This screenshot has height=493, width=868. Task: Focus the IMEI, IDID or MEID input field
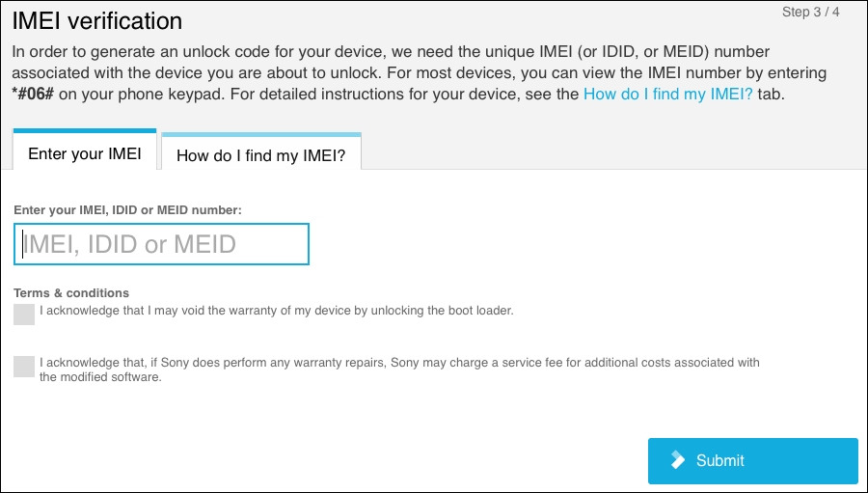(161, 244)
